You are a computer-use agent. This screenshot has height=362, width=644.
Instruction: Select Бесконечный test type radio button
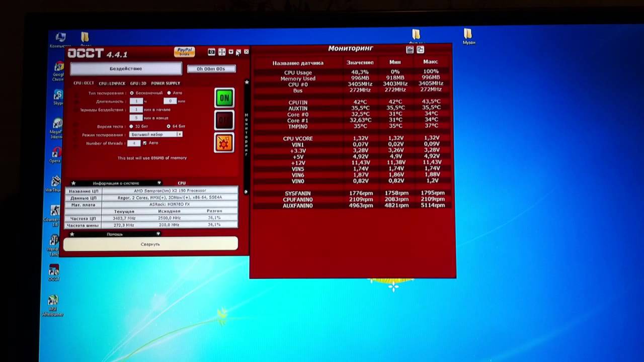(x=132, y=93)
